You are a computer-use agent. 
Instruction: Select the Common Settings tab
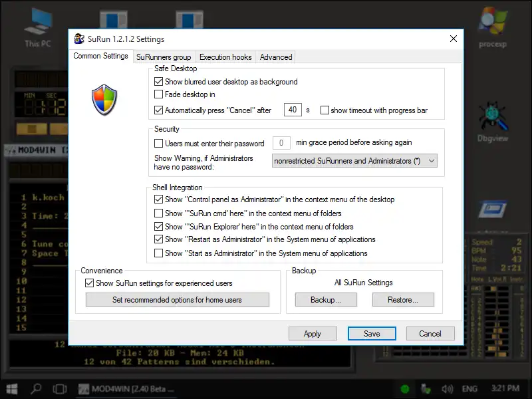coord(100,56)
